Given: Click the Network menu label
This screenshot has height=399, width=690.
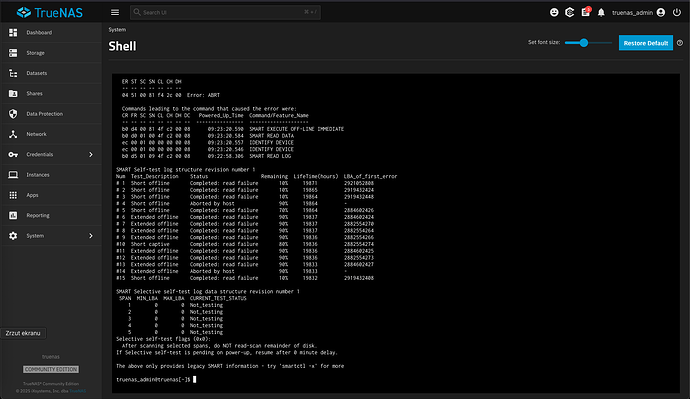Looking at the screenshot, I should coord(36,134).
